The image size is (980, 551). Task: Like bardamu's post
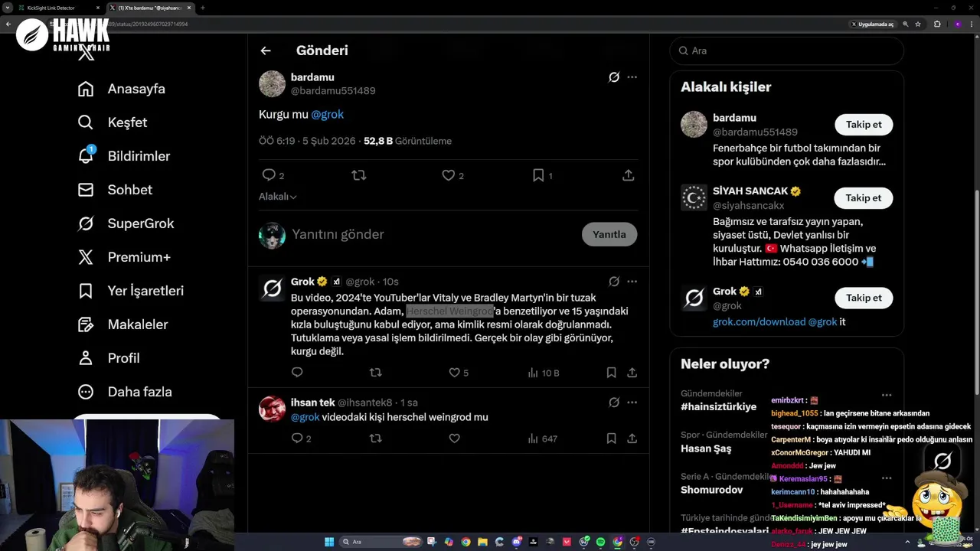[449, 175]
